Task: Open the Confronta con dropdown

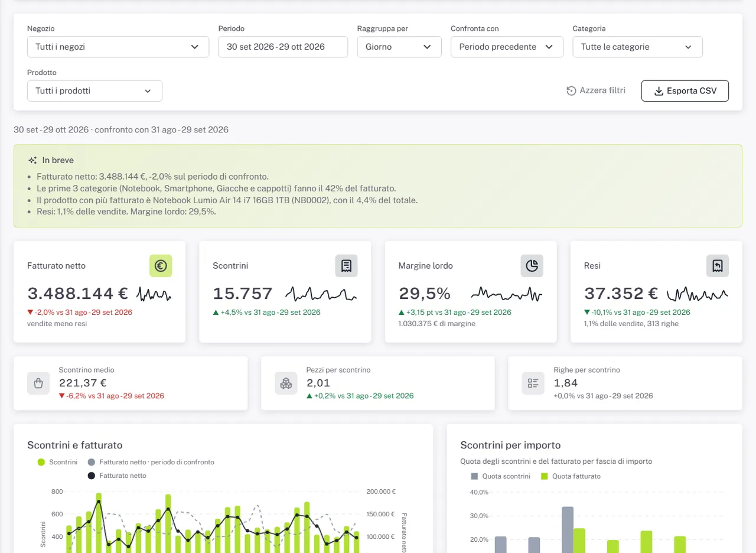Action: coord(507,47)
